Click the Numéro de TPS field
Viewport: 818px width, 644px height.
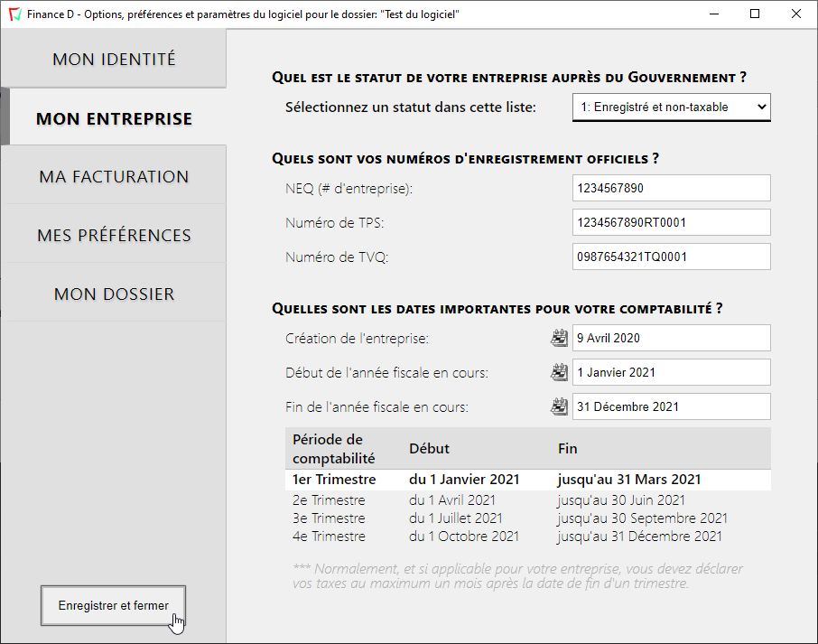671,222
